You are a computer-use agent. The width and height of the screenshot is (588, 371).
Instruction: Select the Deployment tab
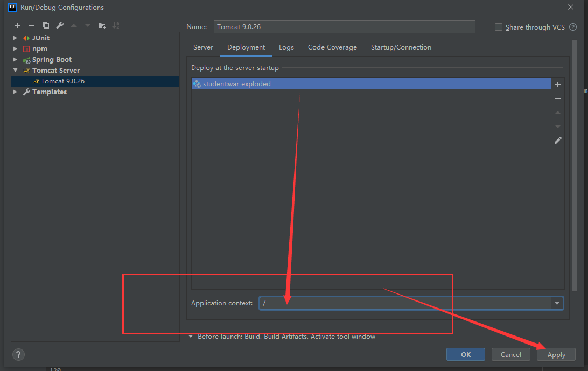pos(246,47)
